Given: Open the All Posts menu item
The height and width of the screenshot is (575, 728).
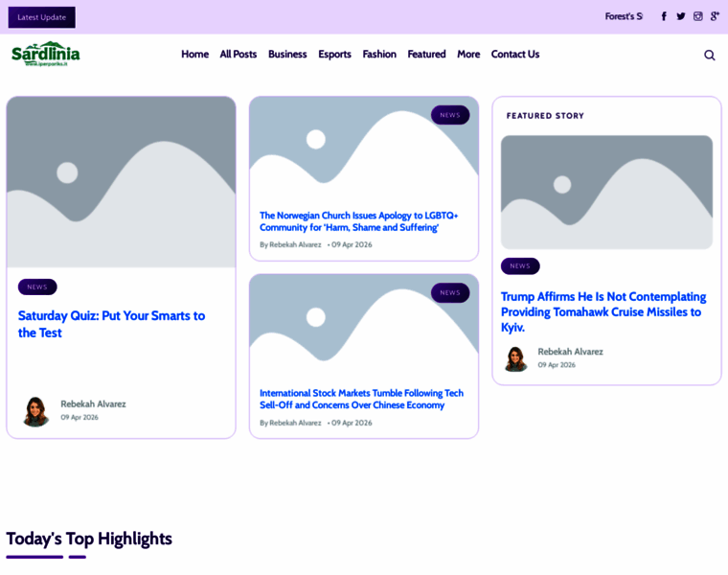Looking at the screenshot, I should point(239,55).
